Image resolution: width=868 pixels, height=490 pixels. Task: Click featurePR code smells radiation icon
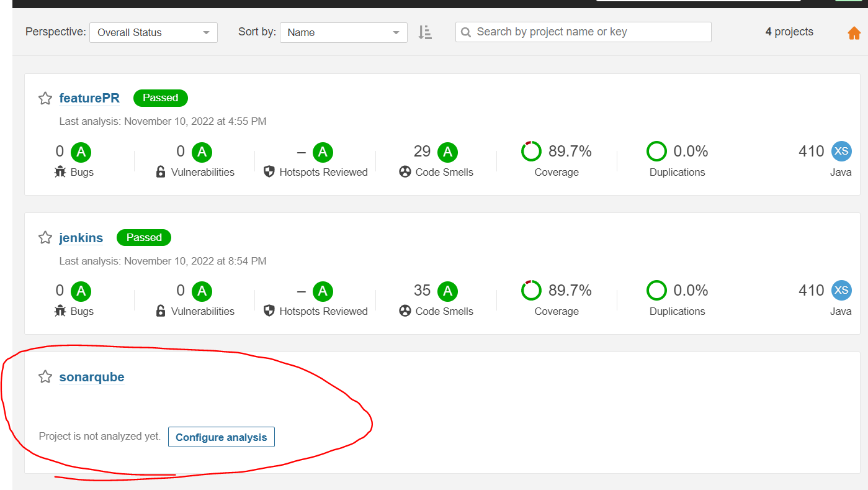[405, 172]
